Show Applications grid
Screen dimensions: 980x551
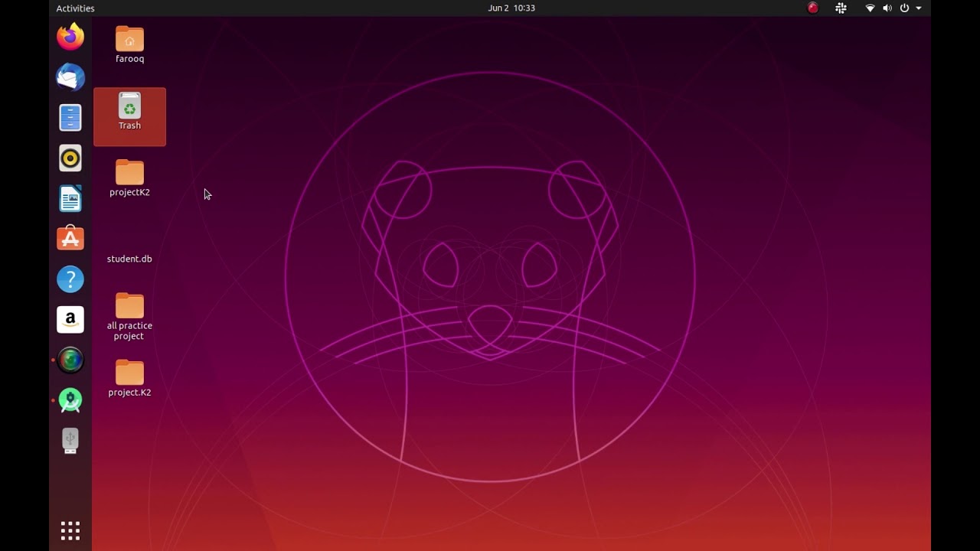pyautogui.click(x=70, y=530)
